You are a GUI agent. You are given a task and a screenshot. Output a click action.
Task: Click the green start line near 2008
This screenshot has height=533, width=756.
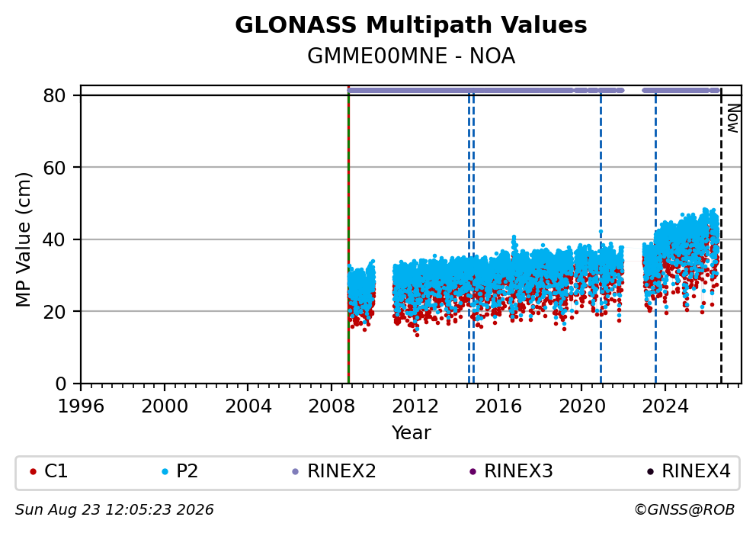click(x=348, y=236)
